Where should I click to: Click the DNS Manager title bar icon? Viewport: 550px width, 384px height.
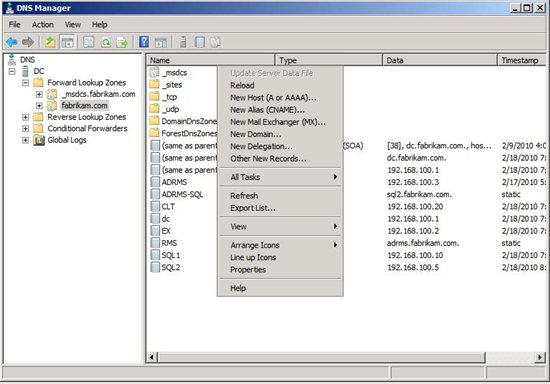[x=9, y=8]
